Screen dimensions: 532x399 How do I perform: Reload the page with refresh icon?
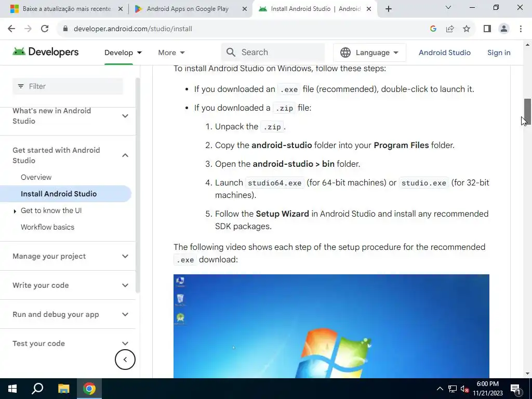click(x=45, y=29)
